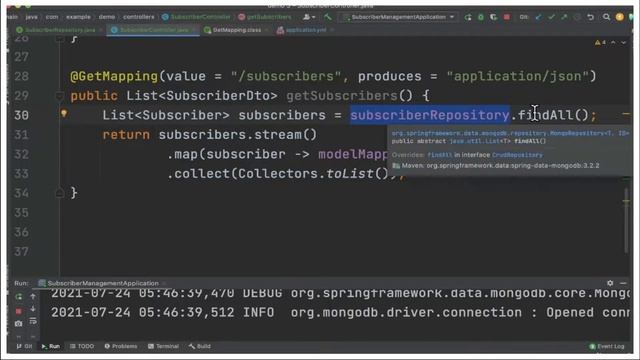The image size is (640, 360).
Task: Click the Build project hammer icon
Action: (328, 17)
